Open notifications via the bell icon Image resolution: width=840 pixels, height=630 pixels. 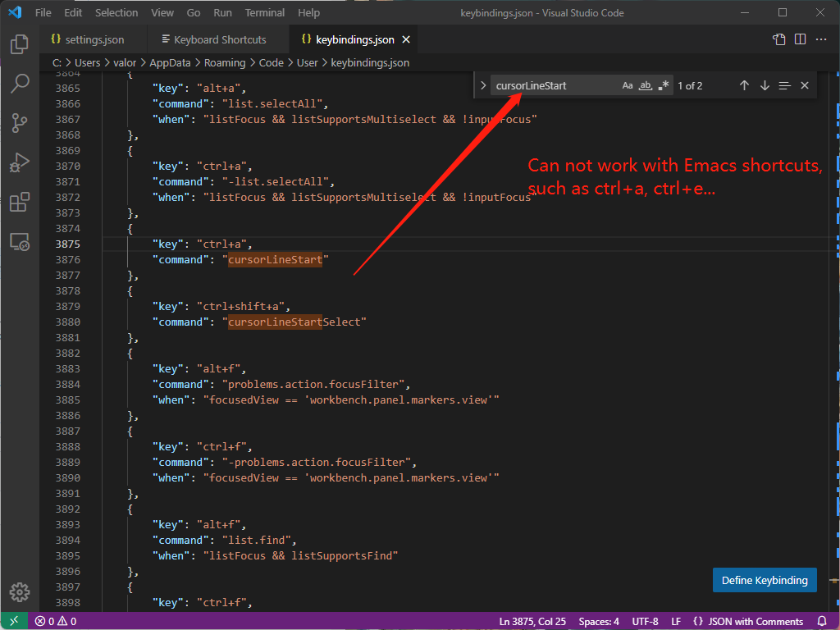822,621
